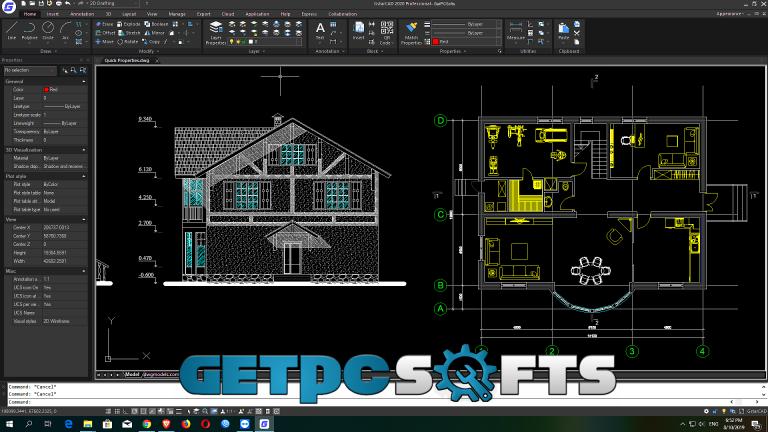
Task: Open the QR Code tool
Action: [386, 33]
